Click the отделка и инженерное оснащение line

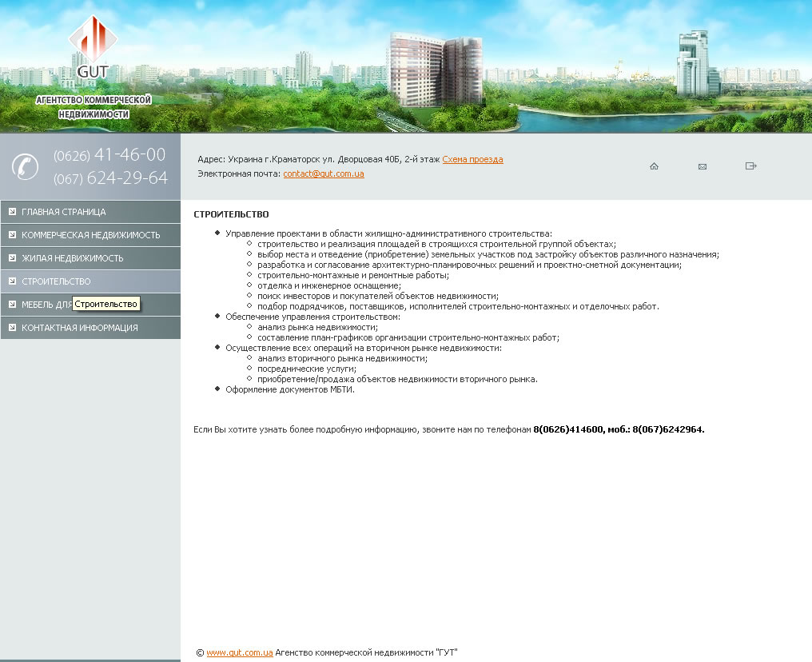328,285
